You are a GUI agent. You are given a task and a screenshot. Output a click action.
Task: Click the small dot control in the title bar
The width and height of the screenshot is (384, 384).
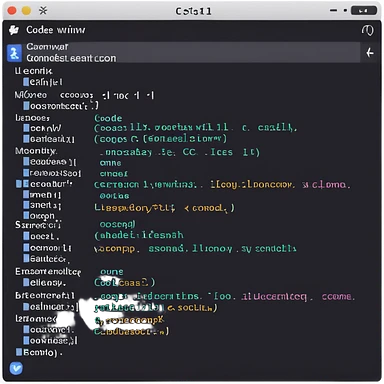(345, 11)
